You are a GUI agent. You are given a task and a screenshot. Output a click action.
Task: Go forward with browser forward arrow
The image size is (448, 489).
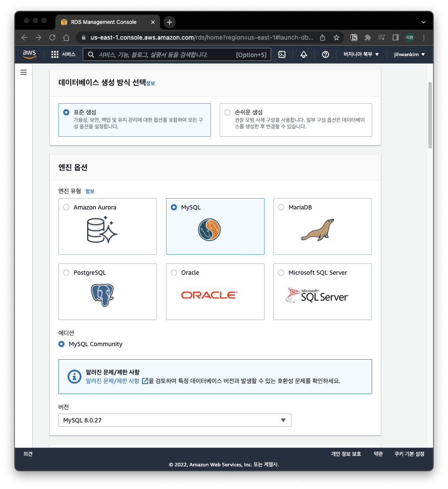(x=38, y=38)
